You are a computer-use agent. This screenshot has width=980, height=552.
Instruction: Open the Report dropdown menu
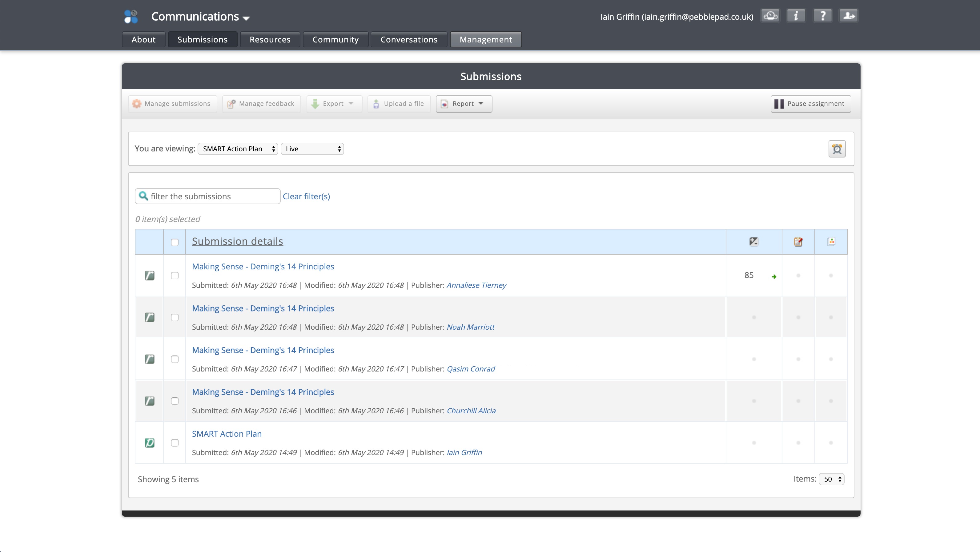(x=464, y=104)
